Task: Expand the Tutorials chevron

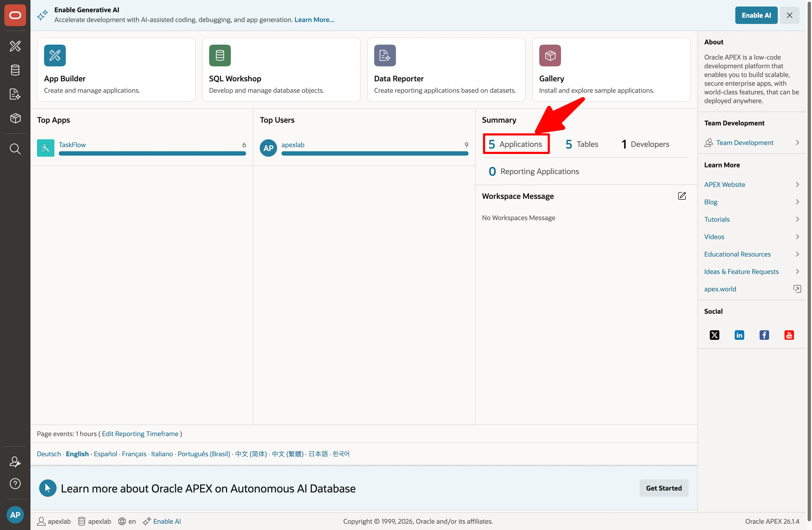Action: (x=798, y=219)
